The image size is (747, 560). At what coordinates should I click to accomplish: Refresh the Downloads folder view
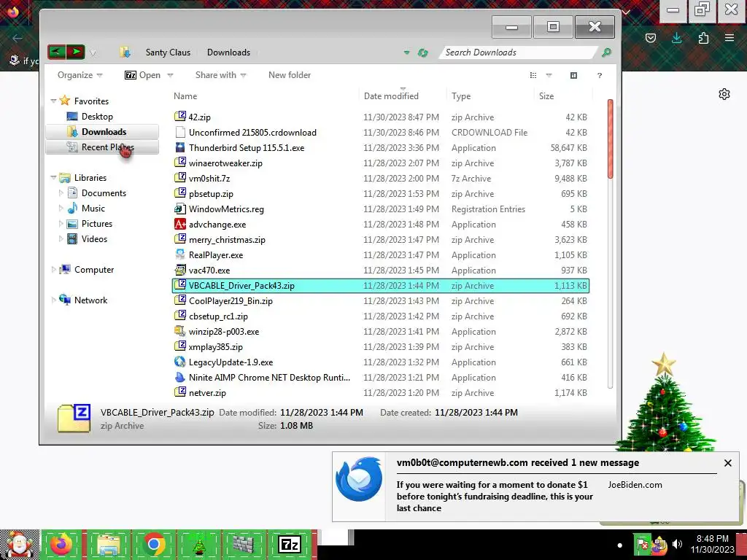pos(422,52)
